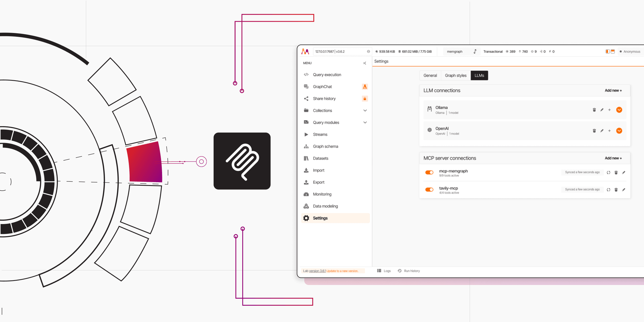Click the update to new version link
The width and height of the screenshot is (644, 322).
(342, 271)
